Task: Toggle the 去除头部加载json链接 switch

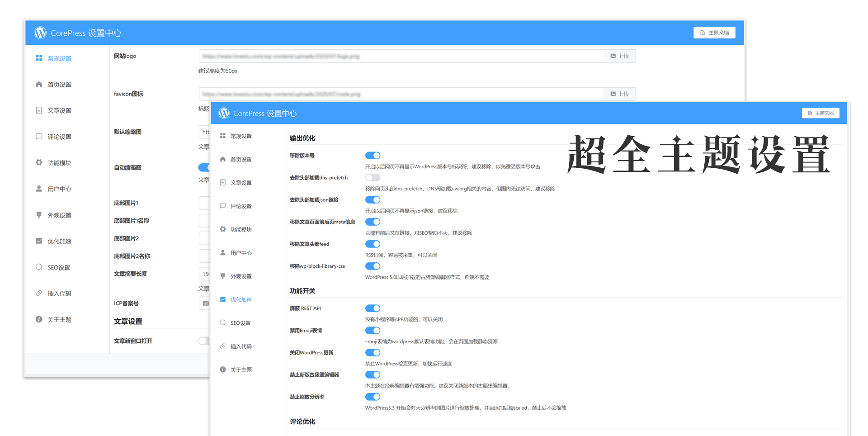Action: (373, 199)
